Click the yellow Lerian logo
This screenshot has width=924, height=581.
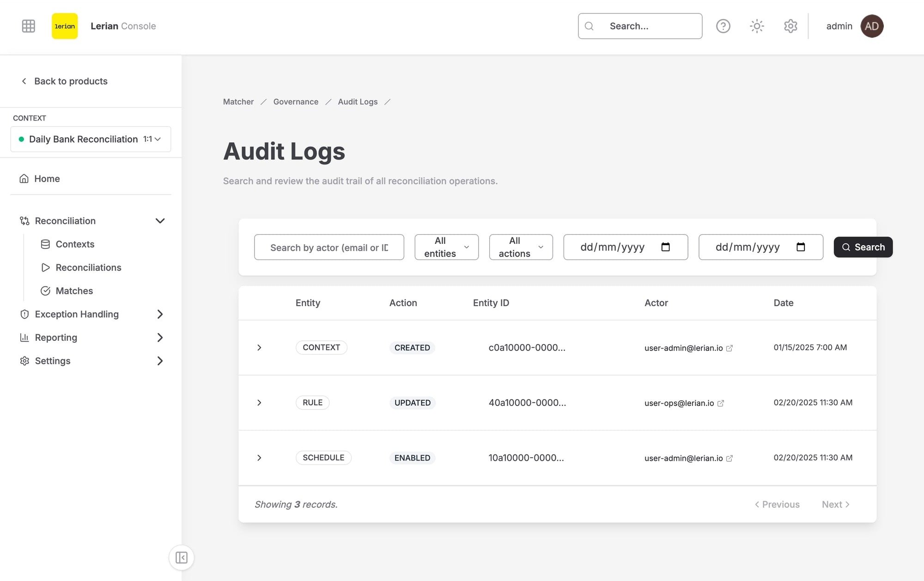pos(65,26)
